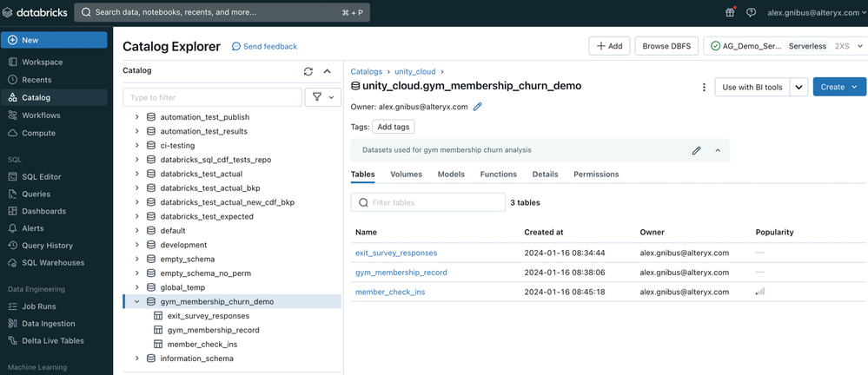This screenshot has height=375, width=868.
Task: Open gym_membership_record table link
Action: coord(401,272)
